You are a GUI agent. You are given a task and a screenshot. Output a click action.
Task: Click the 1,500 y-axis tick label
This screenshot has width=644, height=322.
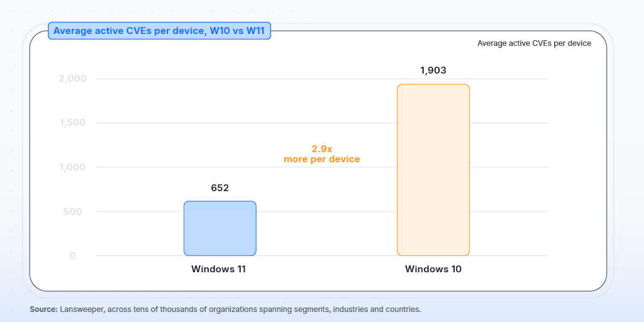73,123
